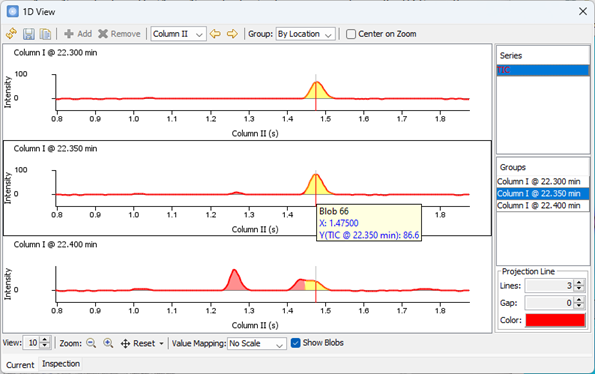
Task: Click the save disk toolbar icon
Action: (x=29, y=34)
